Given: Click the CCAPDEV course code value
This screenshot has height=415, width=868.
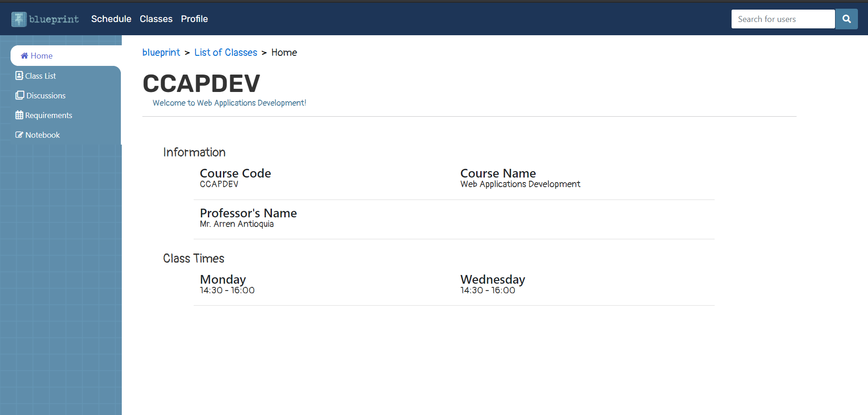Looking at the screenshot, I should tap(219, 184).
